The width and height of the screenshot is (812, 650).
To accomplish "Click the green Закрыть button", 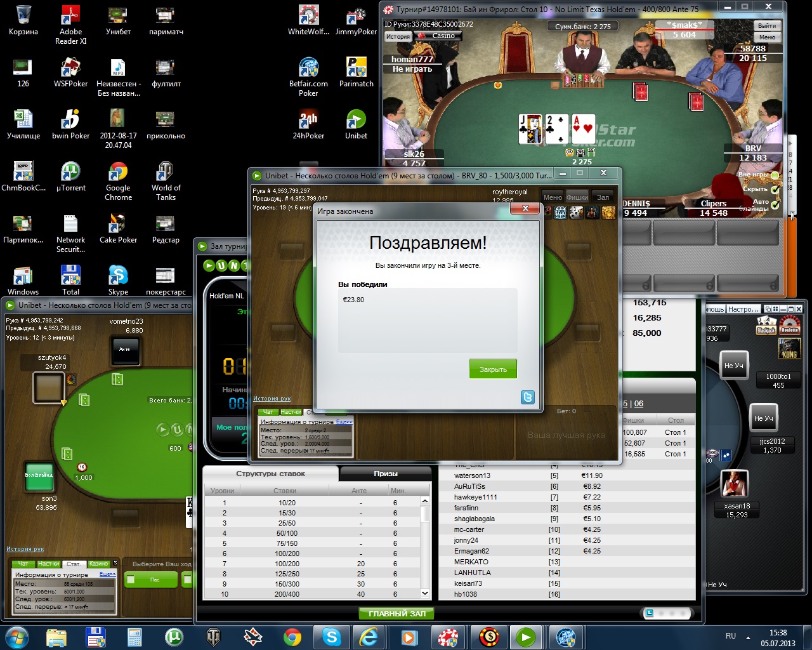I will tap(493, 369).
